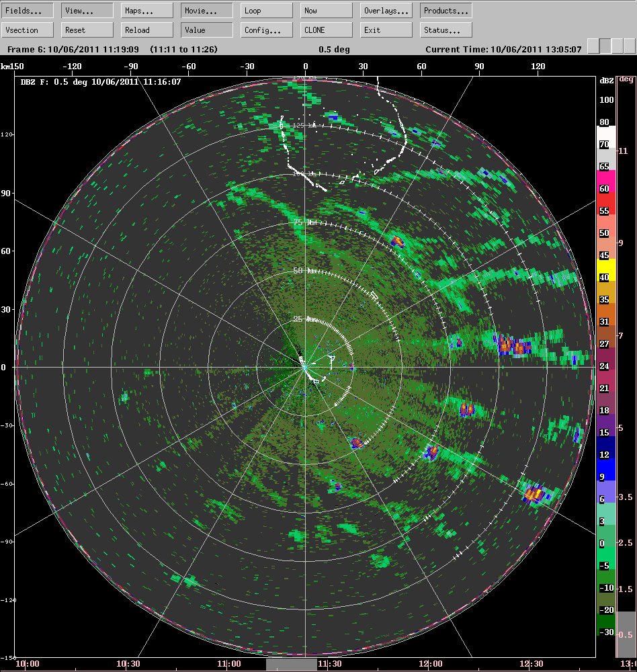Click the '0.5 deg' status label above the plot
The width and height of the screenshot is (637, 672).
334,49
